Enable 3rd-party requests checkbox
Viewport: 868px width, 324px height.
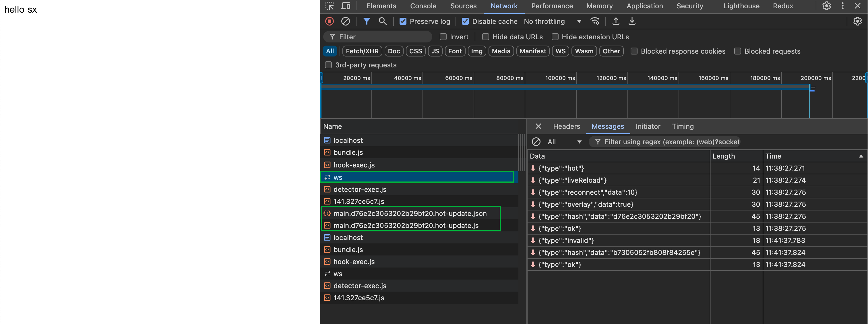pos(328,65)
